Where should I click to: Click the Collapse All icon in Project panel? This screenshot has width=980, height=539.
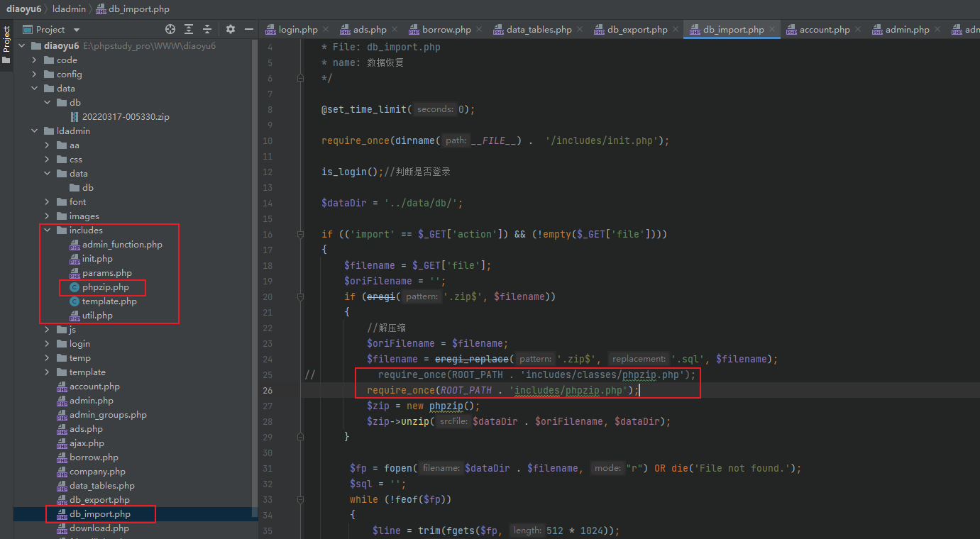pos(207,29)
